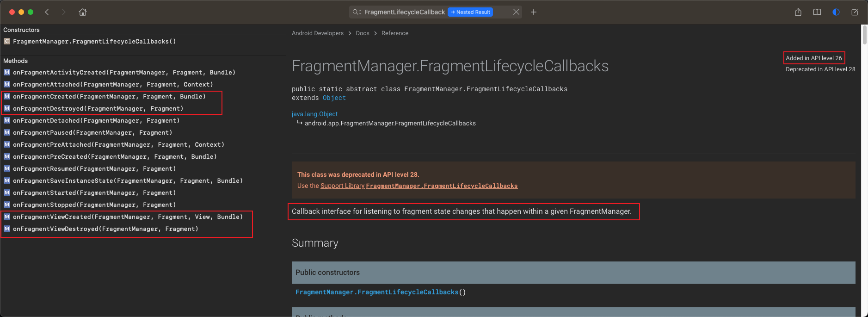Open Android Developers breadcrumb link
868x317 pixels.
click(x=318, y=33)
